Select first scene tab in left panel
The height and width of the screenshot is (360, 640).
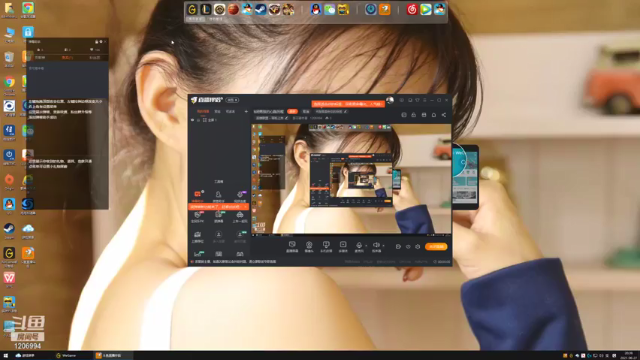click(x=202, y=111)
